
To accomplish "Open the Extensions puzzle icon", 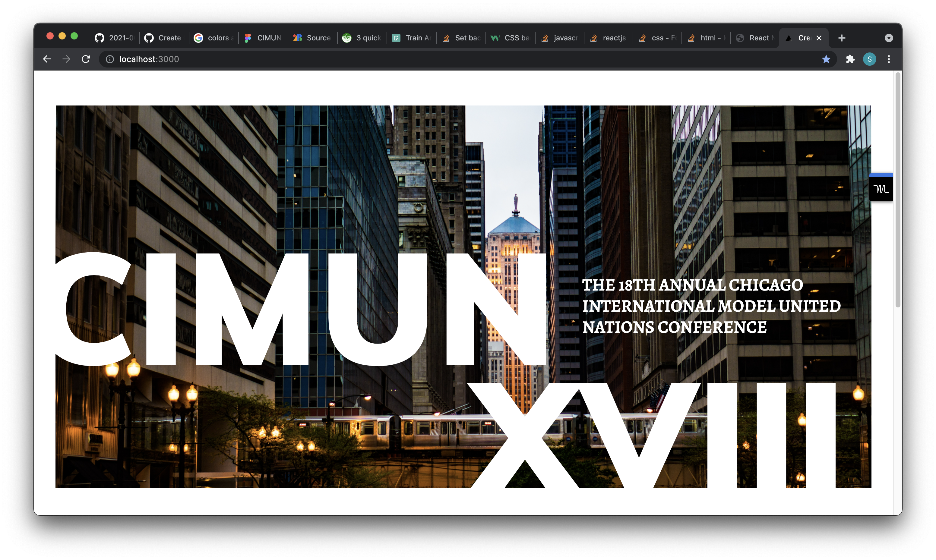I will click(850, 59).
